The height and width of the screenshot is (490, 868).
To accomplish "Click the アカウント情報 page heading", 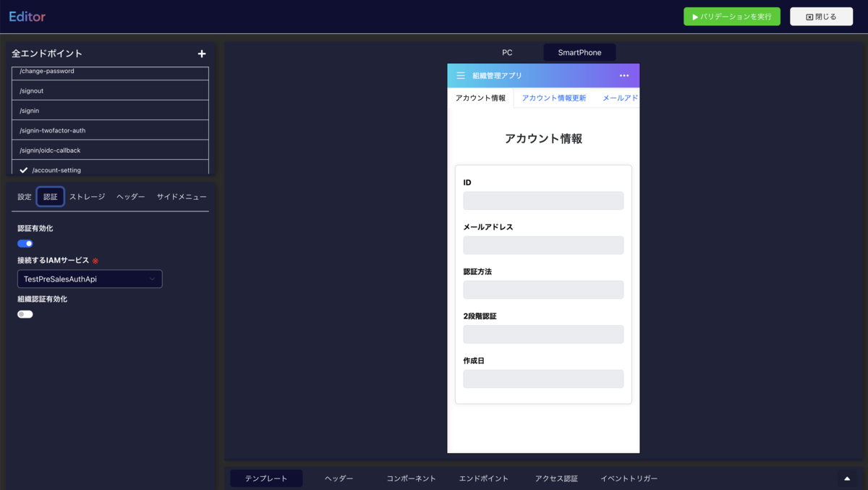I will click(x=543, y=138).
